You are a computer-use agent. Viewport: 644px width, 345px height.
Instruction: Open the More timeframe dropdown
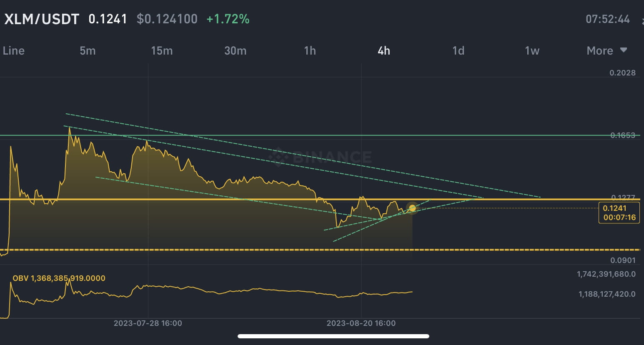pyautogui.click(x=601, y=50)
